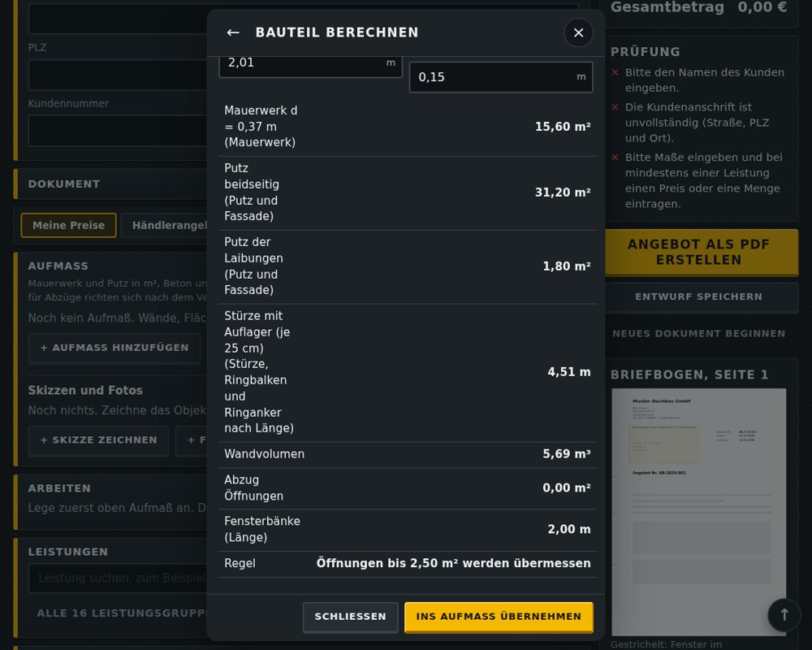Click Ins Aufmass übernehmen

(x=499, y=617)
